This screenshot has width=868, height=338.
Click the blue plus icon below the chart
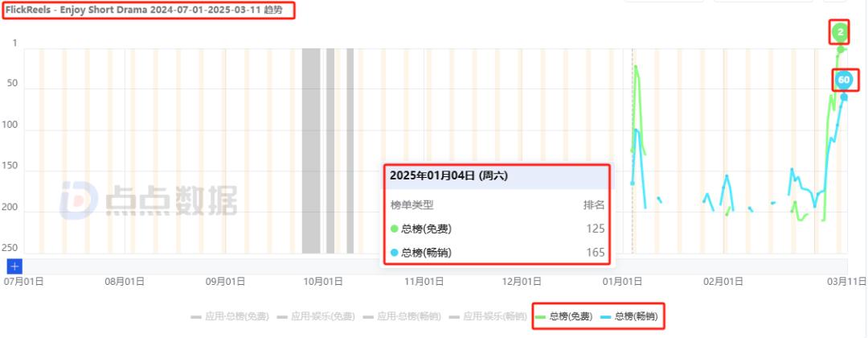(x=14, y=266)
